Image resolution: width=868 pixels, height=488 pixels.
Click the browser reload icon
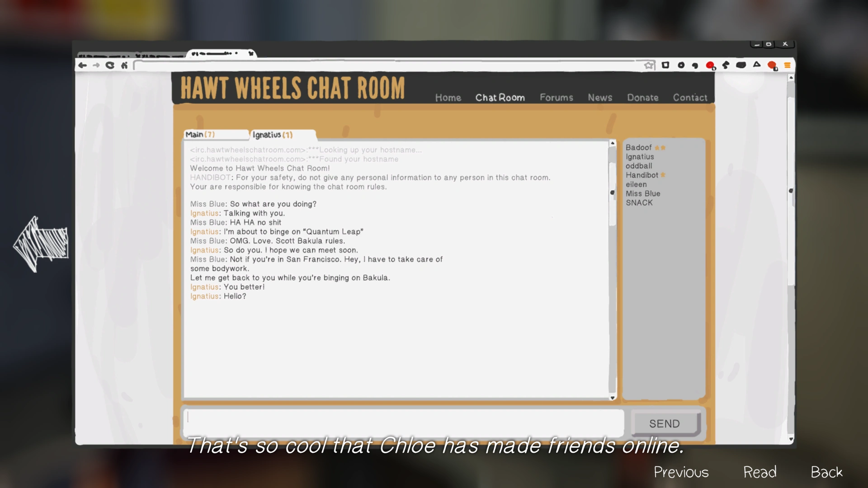point(110,66)
